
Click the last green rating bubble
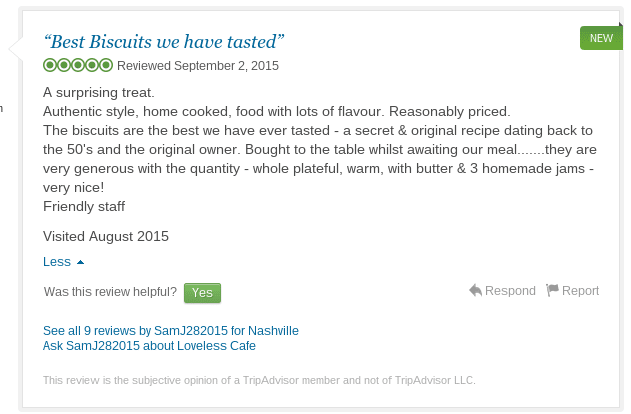tap(106, 66)
